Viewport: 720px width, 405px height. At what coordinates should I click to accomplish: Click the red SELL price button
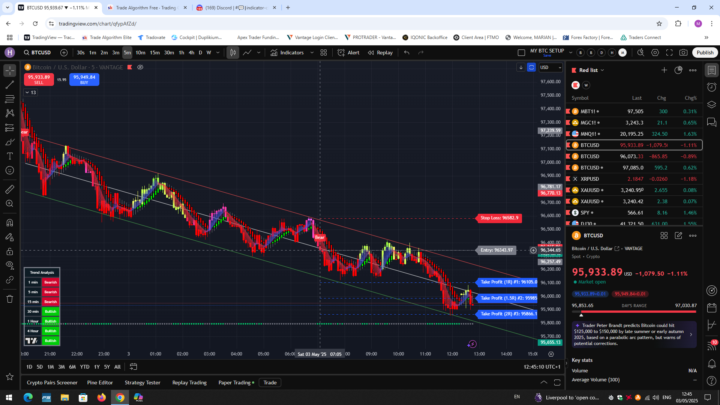click(x=39, y=79)
